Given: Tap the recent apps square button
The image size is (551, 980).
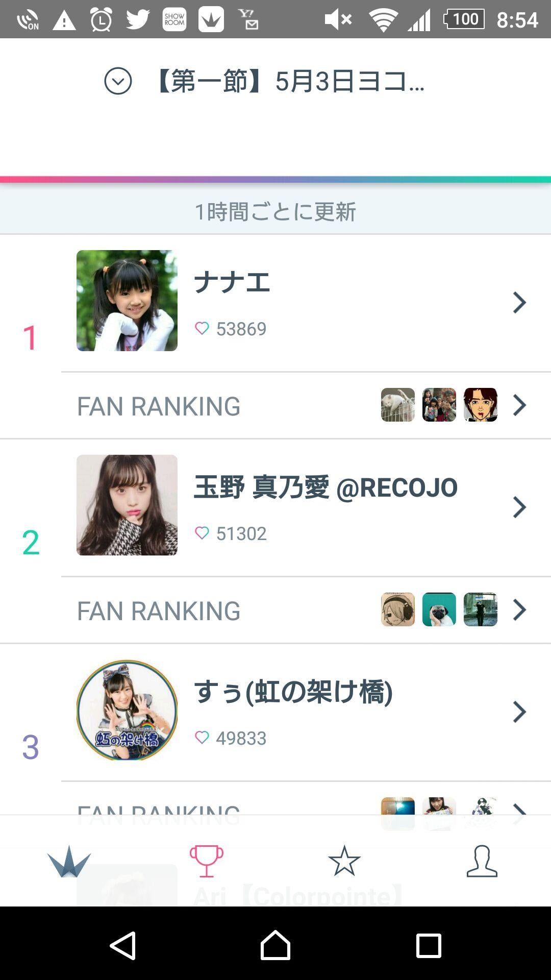Looking at the screenshot, I should point(428,946).
